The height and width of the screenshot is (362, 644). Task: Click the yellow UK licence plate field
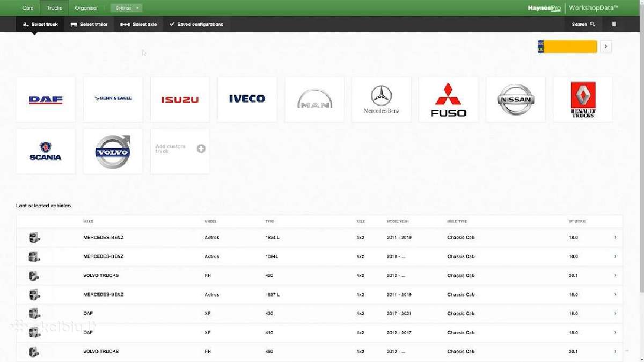567,46
